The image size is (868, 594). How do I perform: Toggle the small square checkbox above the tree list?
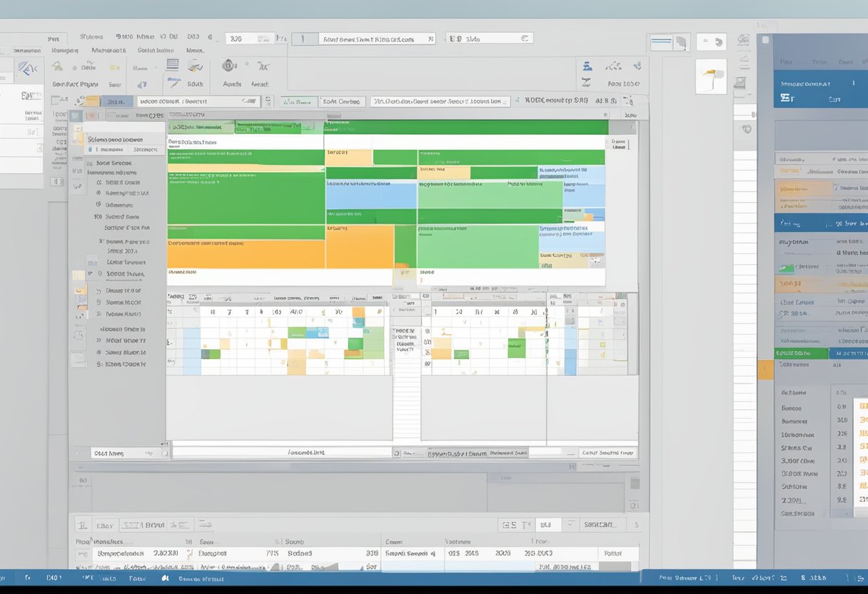[75, 116]
